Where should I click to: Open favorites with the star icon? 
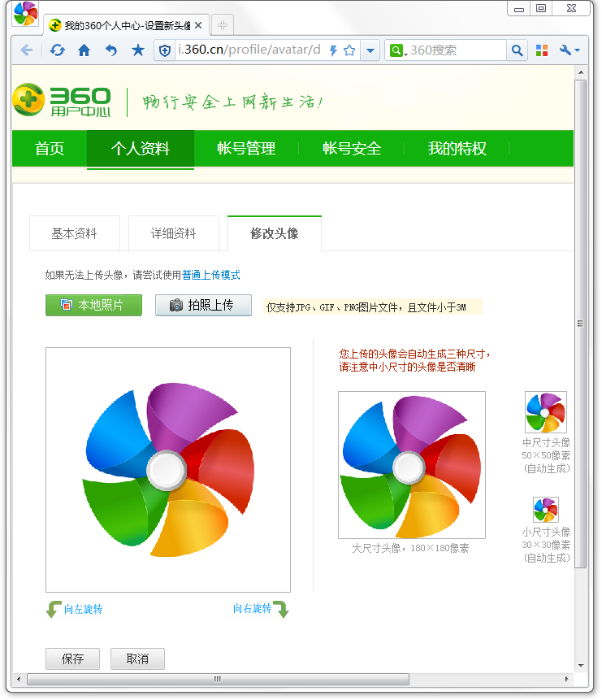(138, 50)
